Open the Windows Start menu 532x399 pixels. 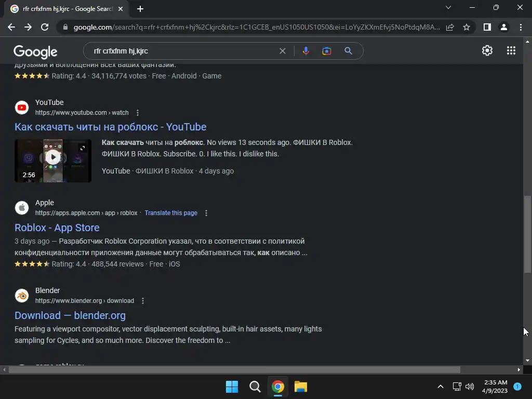click(x=232, y=387)
